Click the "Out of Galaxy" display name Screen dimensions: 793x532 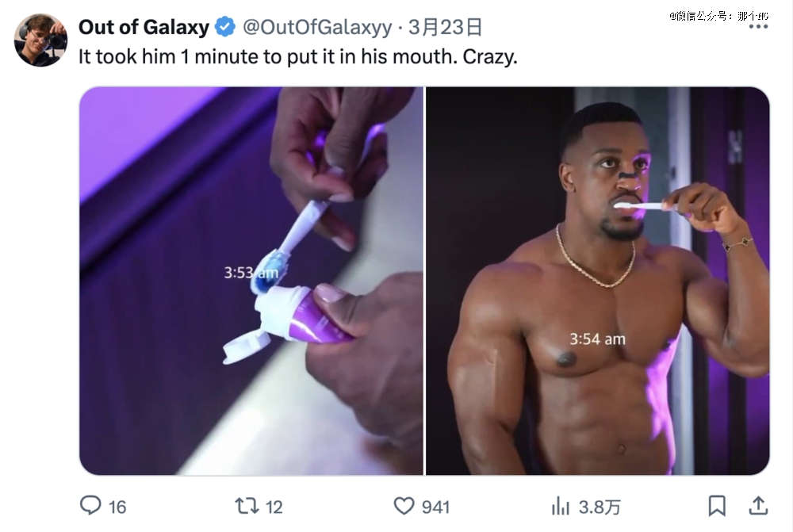click(144, 28)
